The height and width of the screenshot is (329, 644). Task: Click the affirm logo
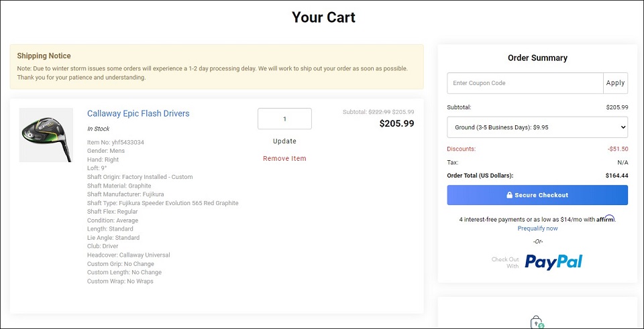coord(606,218)
